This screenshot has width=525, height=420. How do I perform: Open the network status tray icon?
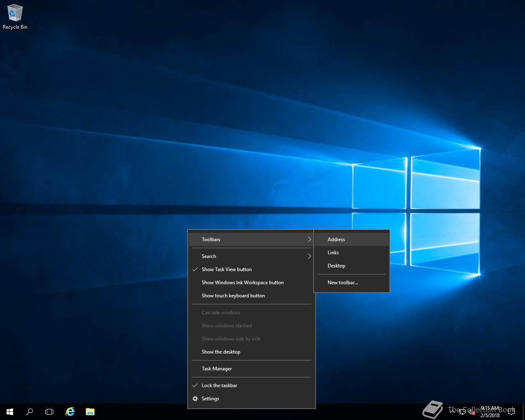[462, 412]
